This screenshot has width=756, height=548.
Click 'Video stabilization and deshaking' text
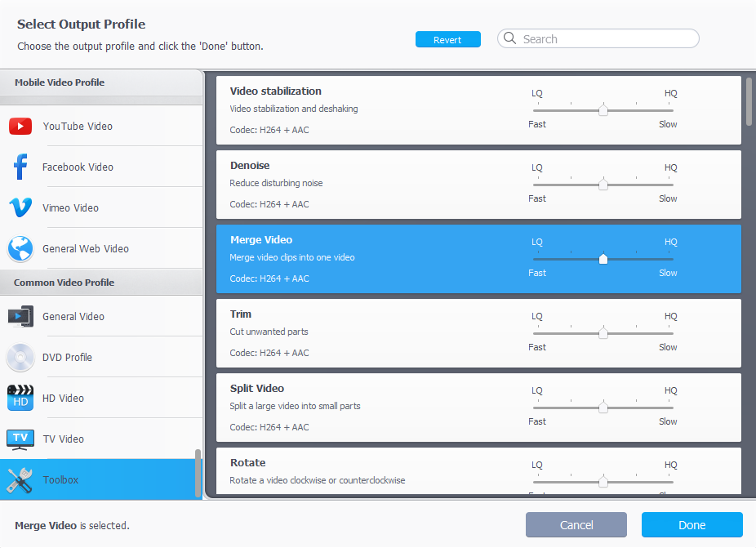[x=294, y=109]
